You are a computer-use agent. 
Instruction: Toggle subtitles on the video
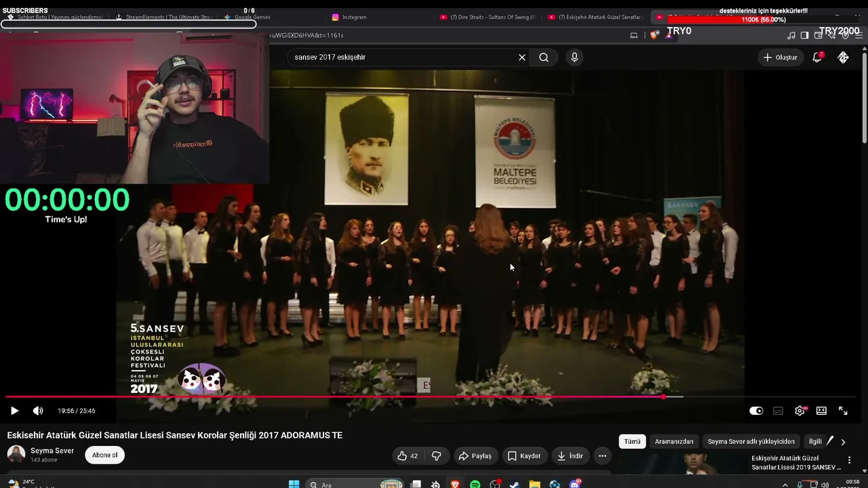coord(778,411)
